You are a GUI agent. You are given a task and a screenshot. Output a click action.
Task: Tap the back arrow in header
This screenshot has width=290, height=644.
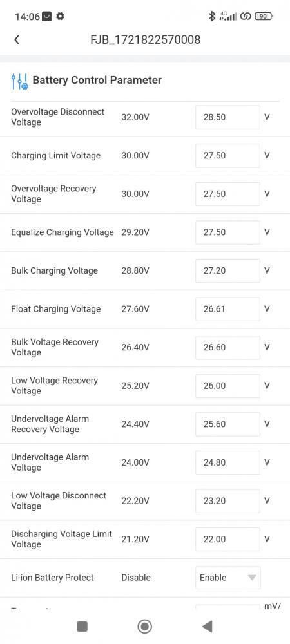pos(16,40)
